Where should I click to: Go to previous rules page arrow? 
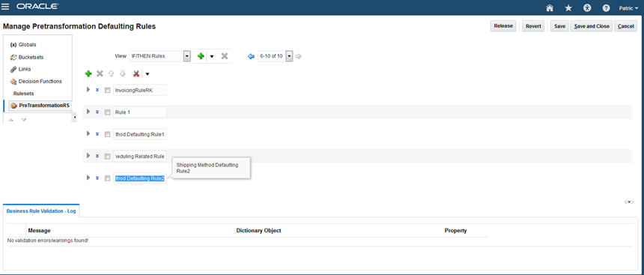tap(251, 56)
